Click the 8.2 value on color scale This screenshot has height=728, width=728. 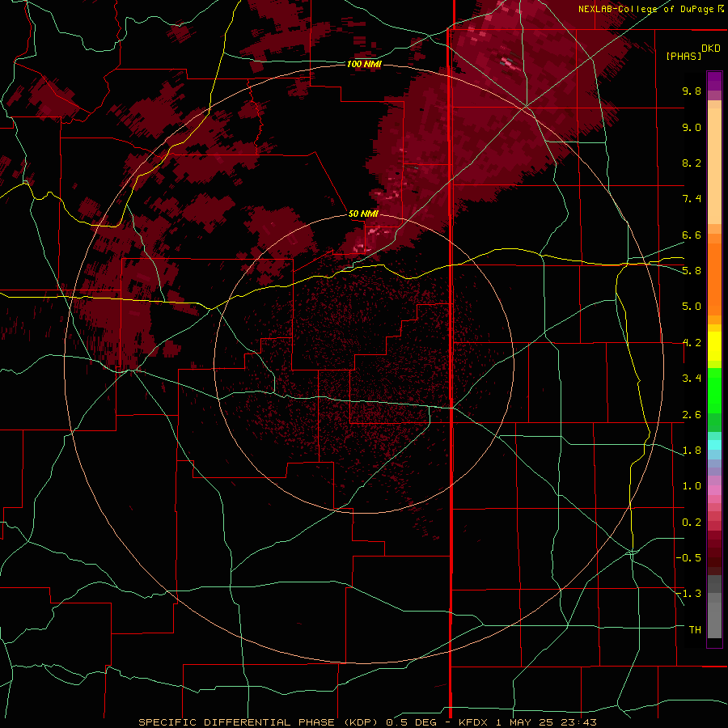click(692, 163)
